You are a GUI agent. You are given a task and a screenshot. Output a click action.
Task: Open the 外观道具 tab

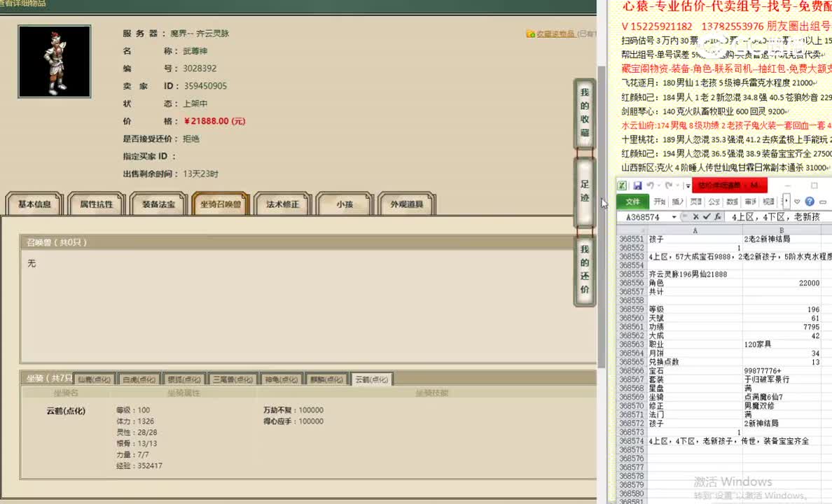406,204
